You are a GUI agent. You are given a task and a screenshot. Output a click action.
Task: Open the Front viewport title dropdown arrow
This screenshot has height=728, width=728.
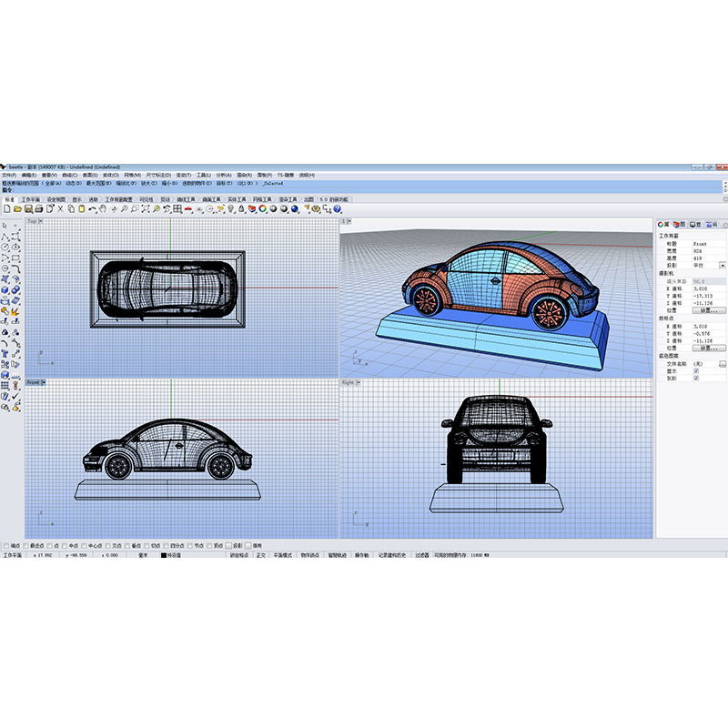coord(43,382)
